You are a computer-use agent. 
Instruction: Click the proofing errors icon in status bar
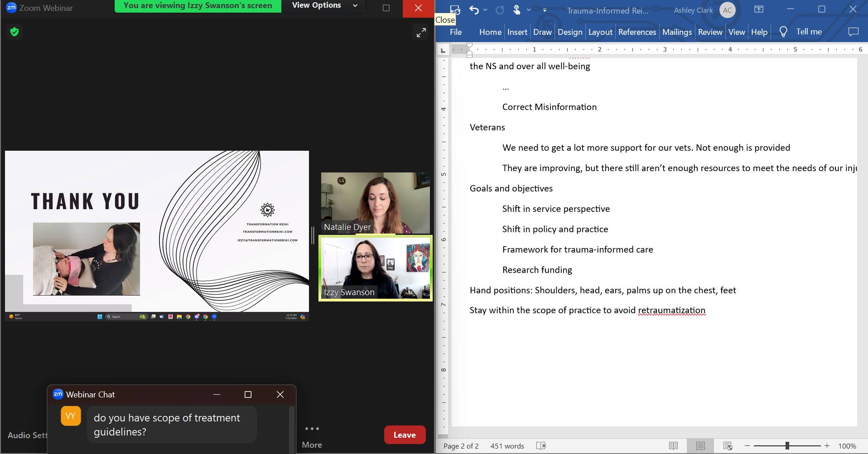[x=541, y=446]
